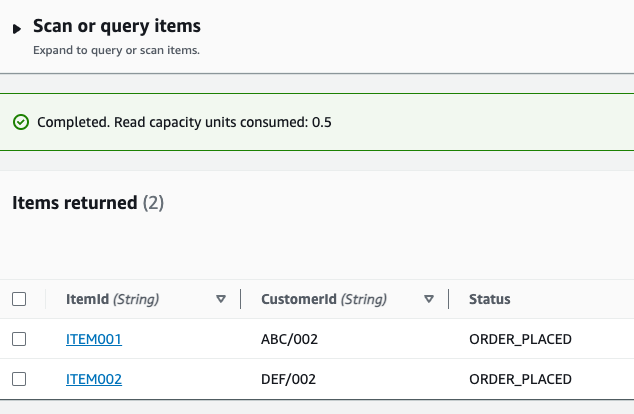This screenshot has width=634, height=414.
Task: Select the ITEM001 row checkbox
Action: click(x=19, y=339)
